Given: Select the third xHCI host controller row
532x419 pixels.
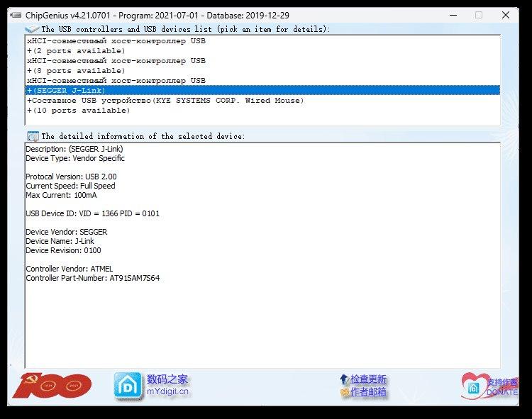Looking at the screenshot, I should (262, 80).
